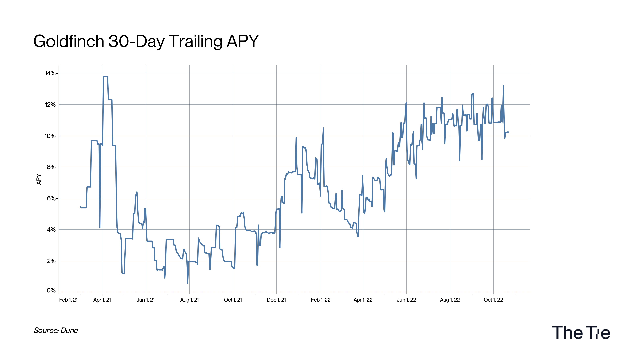Viewport: 644px width, 362px height.
Task: Click the Feb 1, 21 date label
Action: click(x=68, y=300)
